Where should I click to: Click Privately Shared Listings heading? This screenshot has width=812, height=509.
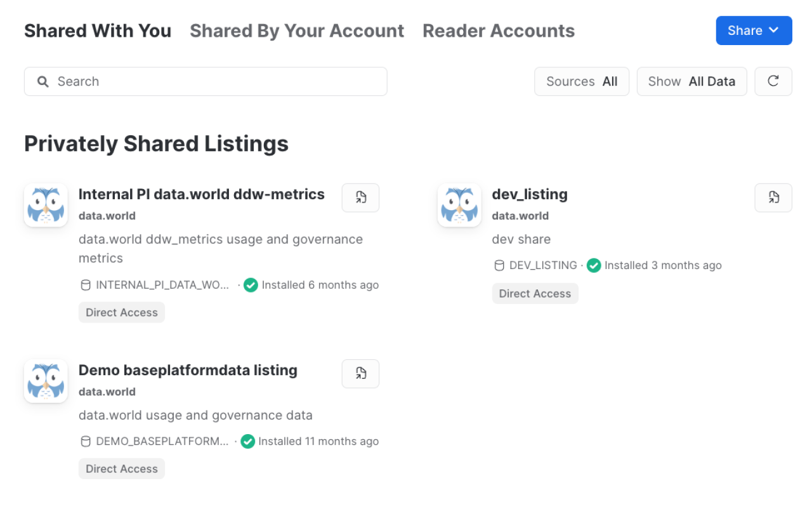coord(156,143)
